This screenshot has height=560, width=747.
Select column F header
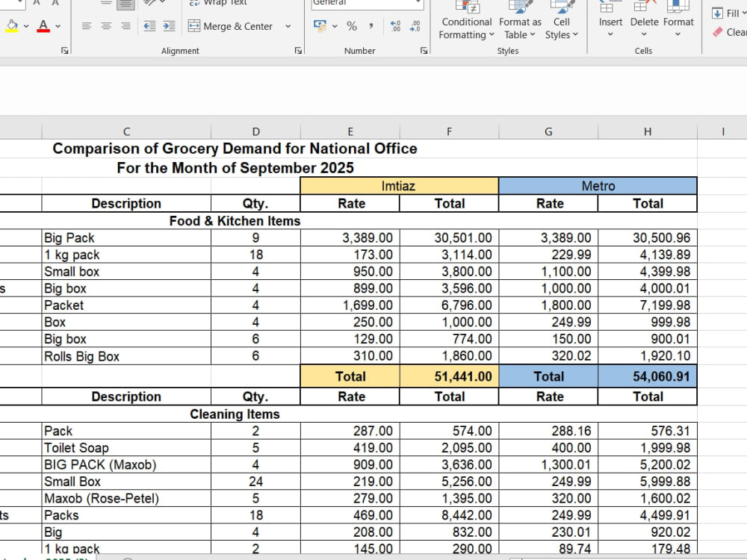(x=449, y=131)
